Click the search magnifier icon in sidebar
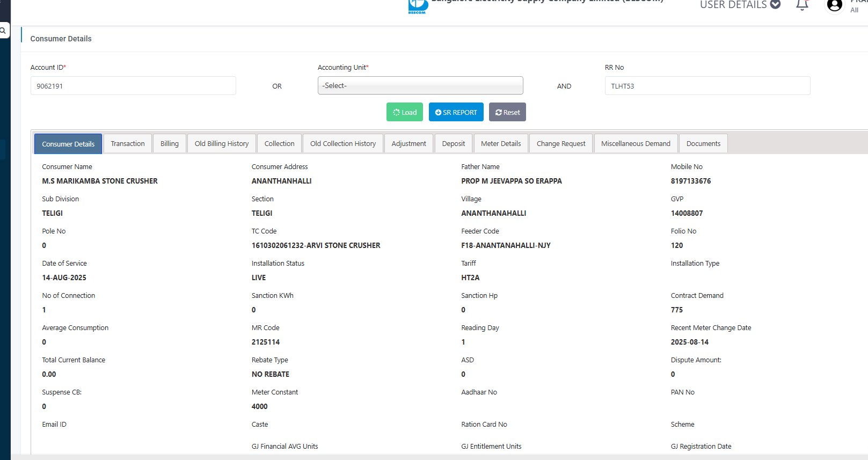The width and height of the screenshot is (868, 460). [x=3, y=31]
